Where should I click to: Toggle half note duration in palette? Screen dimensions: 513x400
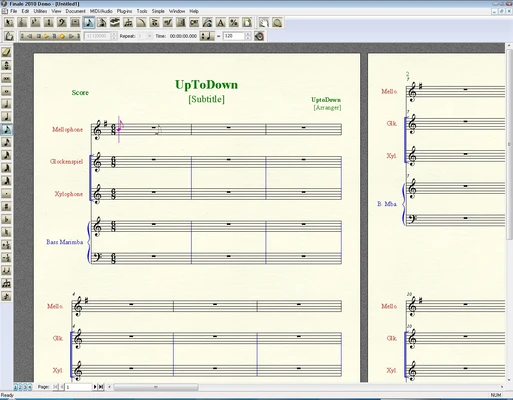tap(6, 104)
